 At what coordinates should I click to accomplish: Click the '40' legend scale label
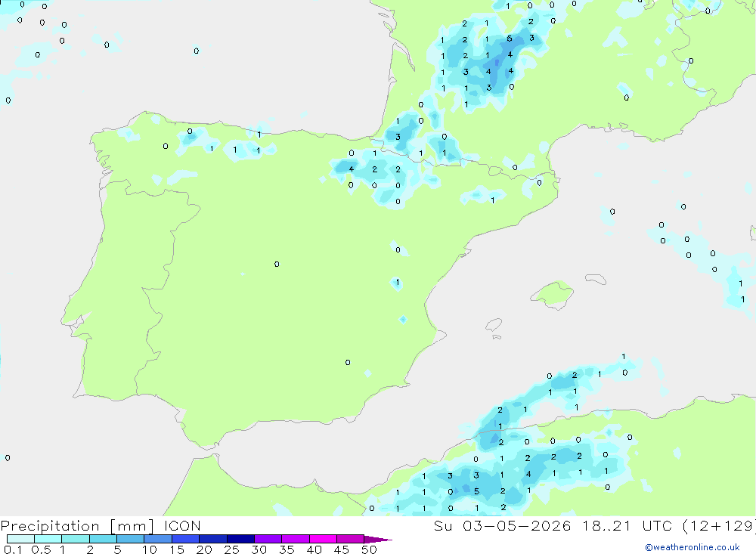point(314,549)
